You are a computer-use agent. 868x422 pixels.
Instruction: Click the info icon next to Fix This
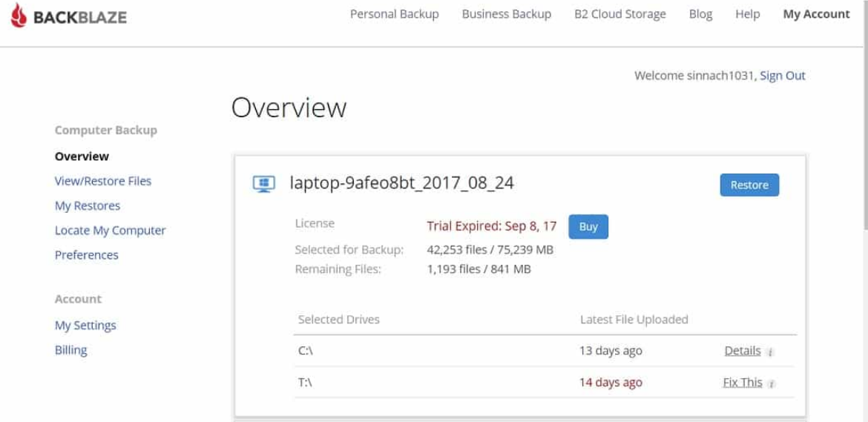tap(772, 384)
